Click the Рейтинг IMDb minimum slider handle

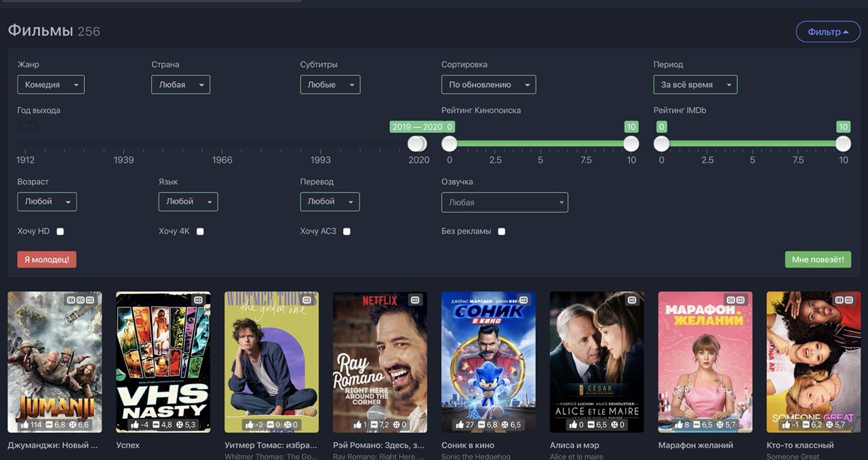[x=661, y=144]
